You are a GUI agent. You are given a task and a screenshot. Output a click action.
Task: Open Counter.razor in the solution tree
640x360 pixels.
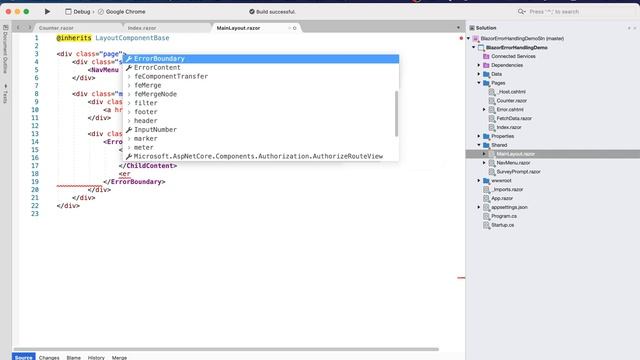tap(511, 101)
